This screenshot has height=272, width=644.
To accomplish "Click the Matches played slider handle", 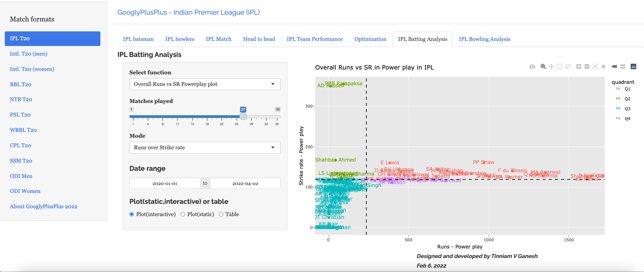I will click(x=243, y=117).
